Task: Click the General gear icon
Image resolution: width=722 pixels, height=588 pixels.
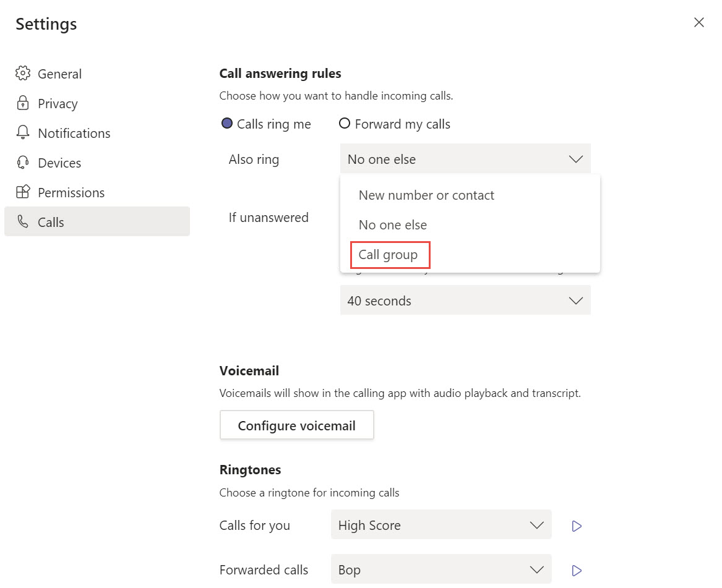Action: (x=22, y=73)
